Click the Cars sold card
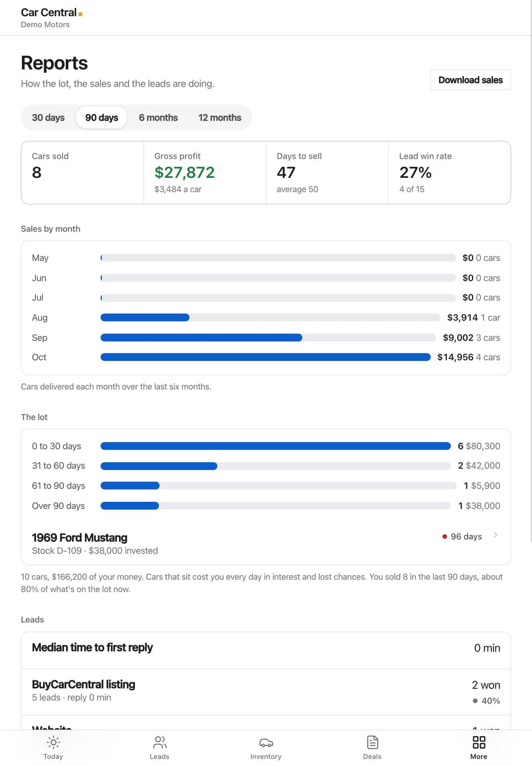The height and width of the screenshot is (766, 532). [x=82, y=173]
